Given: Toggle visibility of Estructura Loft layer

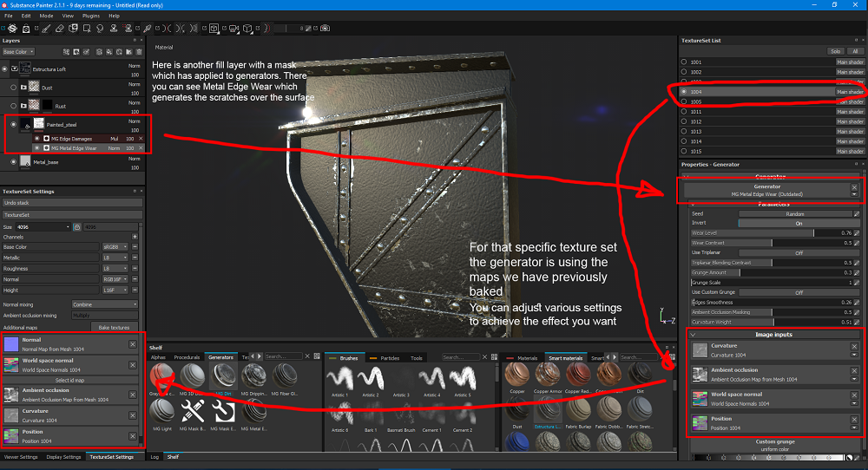Looking at the screenshot, I should click(x=5, y=69).
